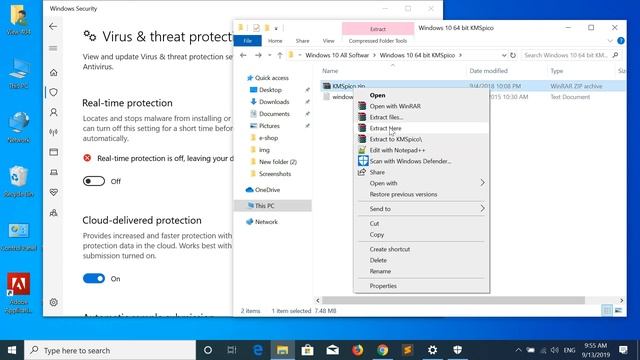
Task: Sort by the Type column header
Action: tap(557, 71)
